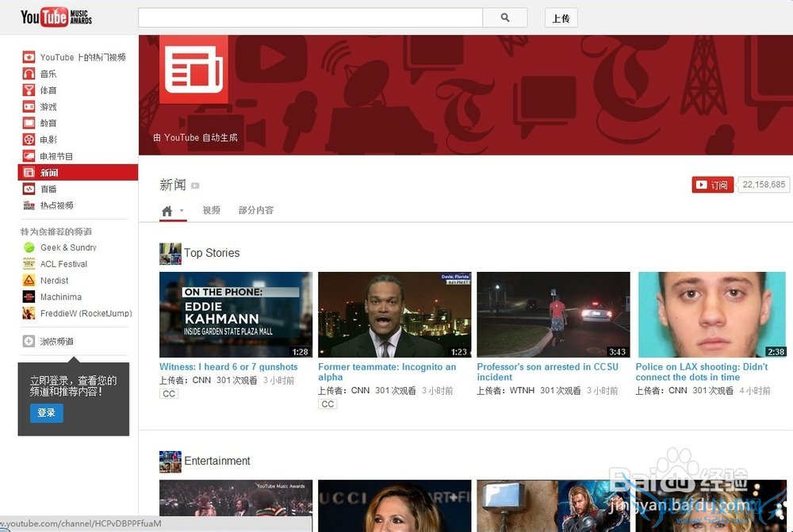Select the news icon in the highlighted row
793x532 pixels.
click(29, 173)
